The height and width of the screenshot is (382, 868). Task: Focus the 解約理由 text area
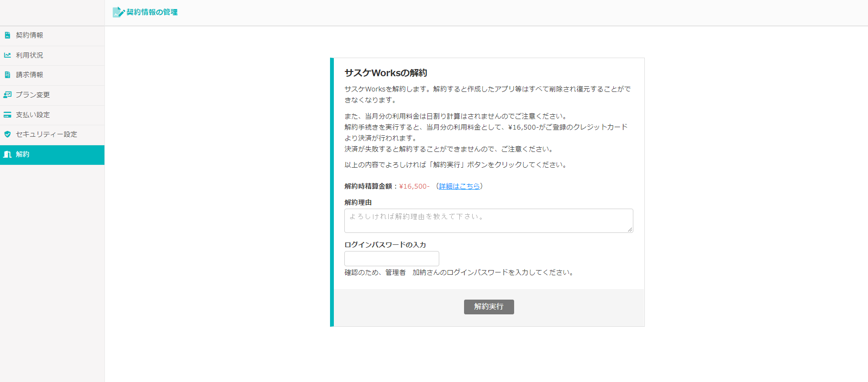pyautogui.click(x=488, y=221)
